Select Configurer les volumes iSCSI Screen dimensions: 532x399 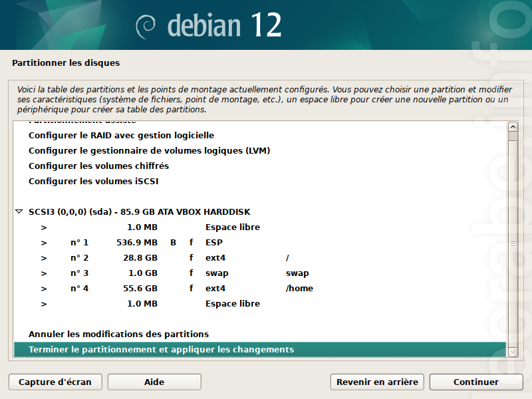coord(260,181)
